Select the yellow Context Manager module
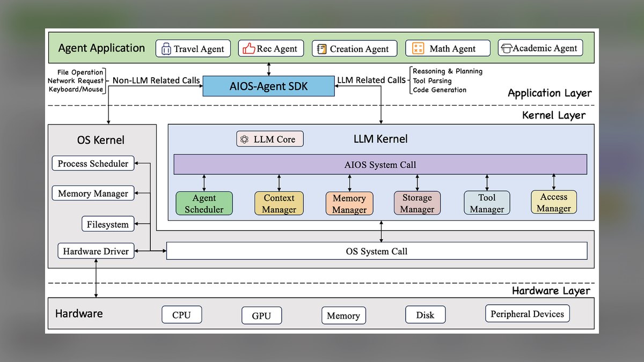 [x=279, y=204]
